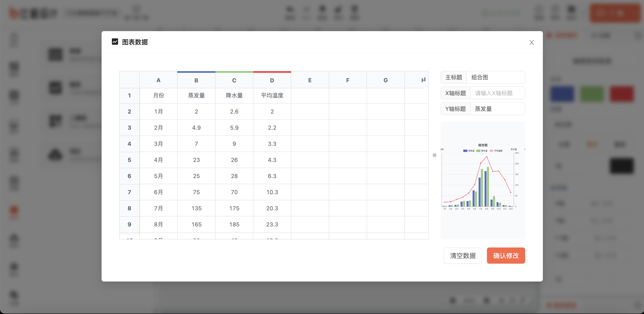The height and width of the screenshot is (314, 644).
Task: Click the blue color swatch in background panel
Action: click(x=562, y=94)
